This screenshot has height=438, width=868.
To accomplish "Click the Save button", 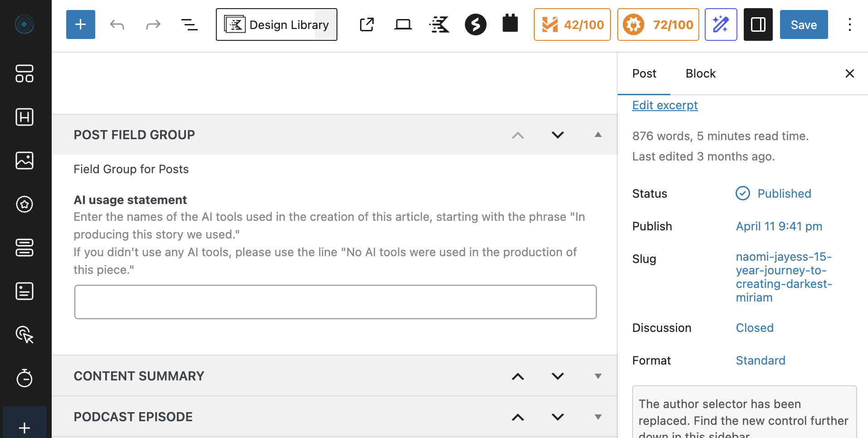I will (x=803, y=24).
